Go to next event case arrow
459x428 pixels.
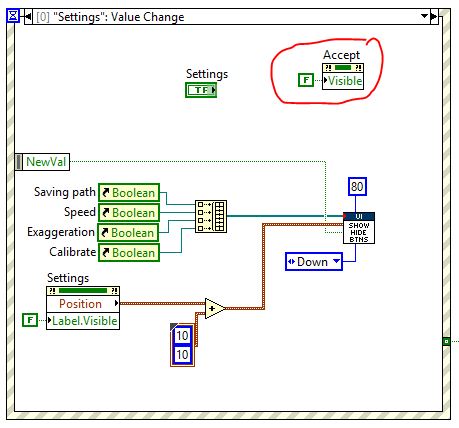(x=433, y=16)
